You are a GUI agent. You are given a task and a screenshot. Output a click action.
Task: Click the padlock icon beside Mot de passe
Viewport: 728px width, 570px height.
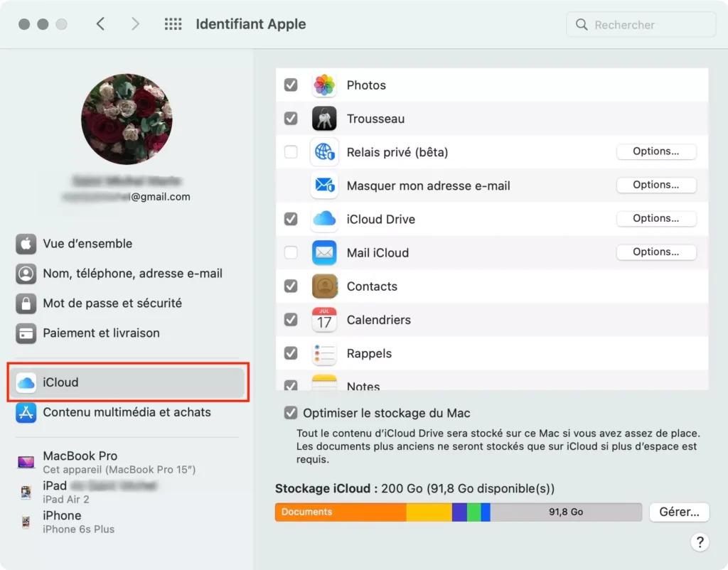tap(26, 303)
